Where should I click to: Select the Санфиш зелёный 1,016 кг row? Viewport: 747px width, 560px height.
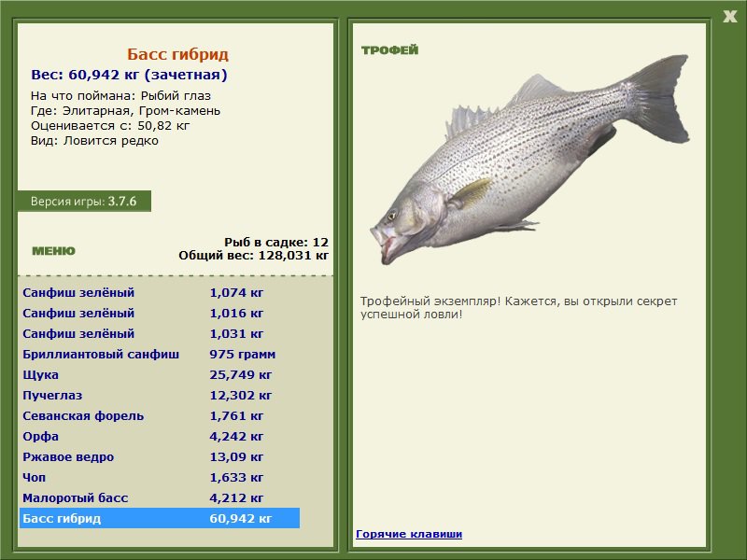[x=160, y=313]
